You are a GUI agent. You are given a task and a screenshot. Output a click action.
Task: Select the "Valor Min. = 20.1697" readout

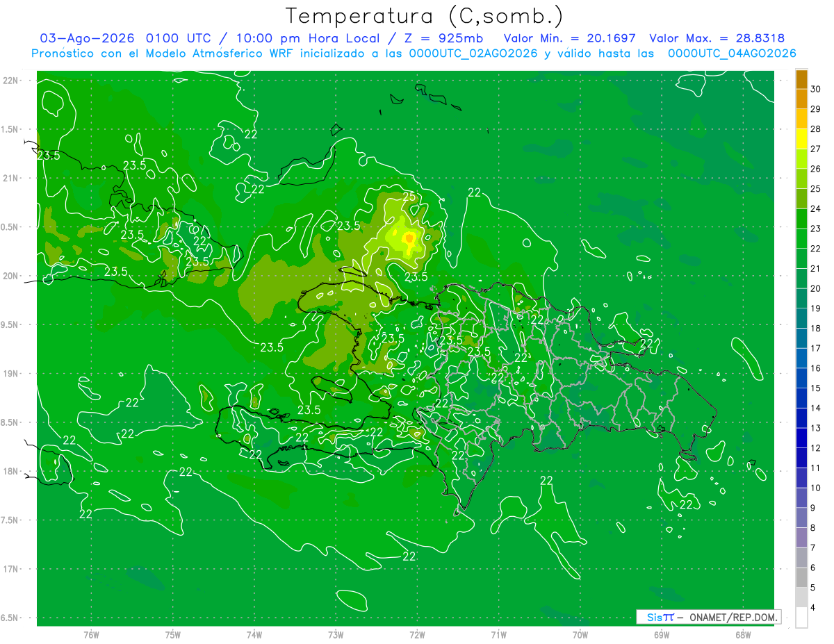click(x=570, y=38)
